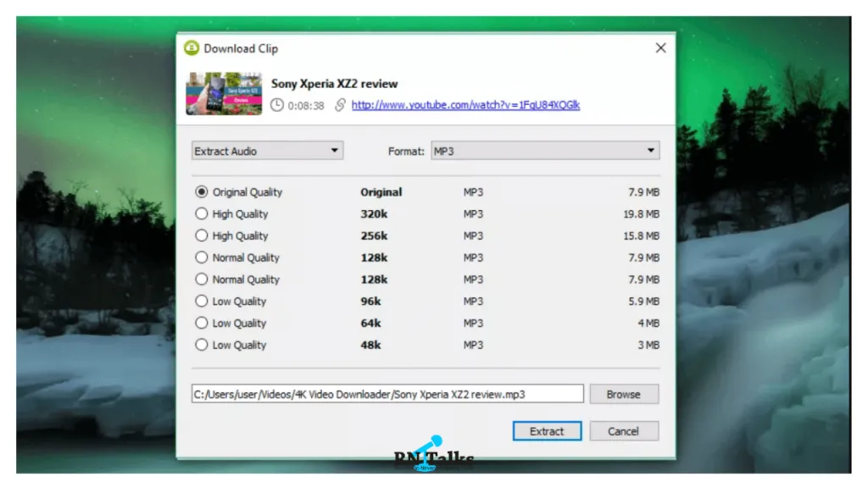Select Low Quality 48k option
The height and width of the screenshot is (488, 868).
tap(202, 345)
